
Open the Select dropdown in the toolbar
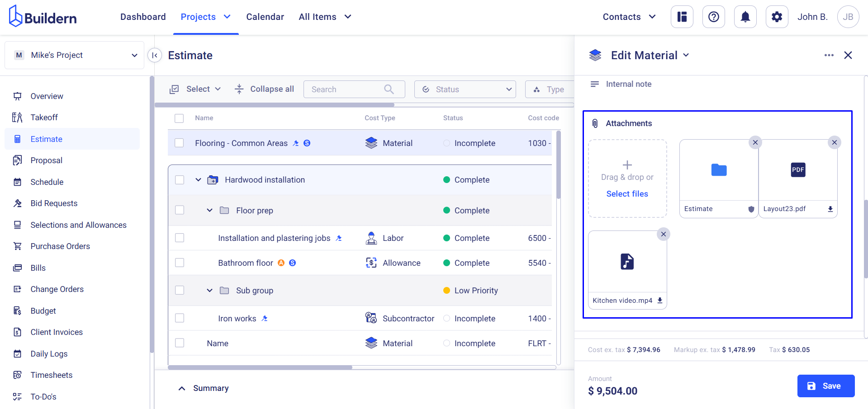coord(195,89)
